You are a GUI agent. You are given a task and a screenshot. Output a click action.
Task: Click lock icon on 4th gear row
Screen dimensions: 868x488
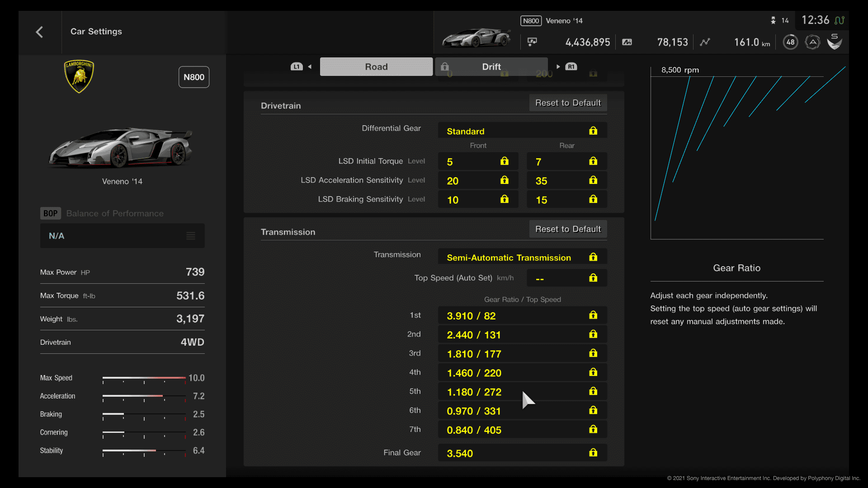pyautogui.click(x=593, y=372)
